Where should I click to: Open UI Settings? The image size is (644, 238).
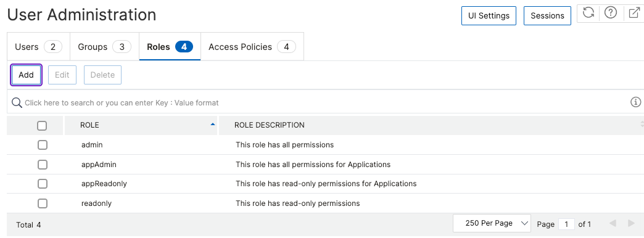489,15
